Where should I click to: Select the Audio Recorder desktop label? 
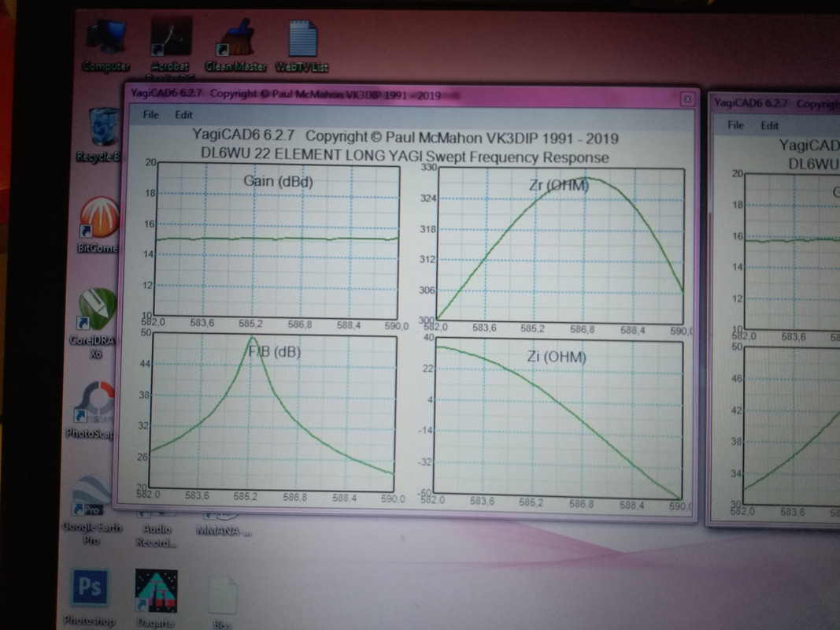click(x=156, y=535)
